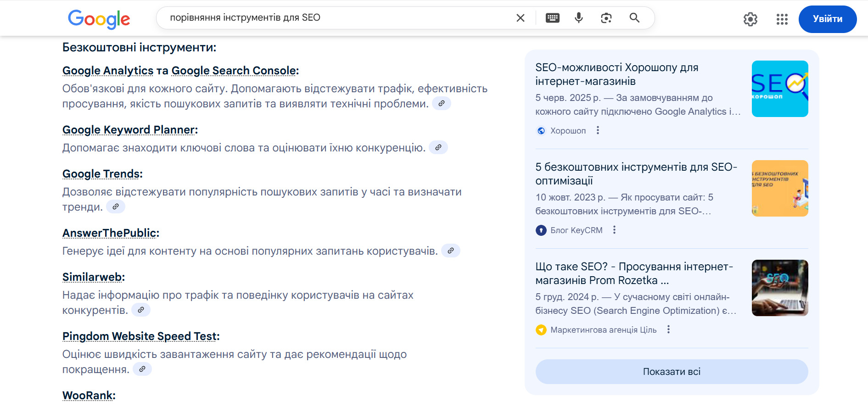Click the Хорошоп globe favicon
This screenshot has width=868, height=407.
[x=541, y=131]
